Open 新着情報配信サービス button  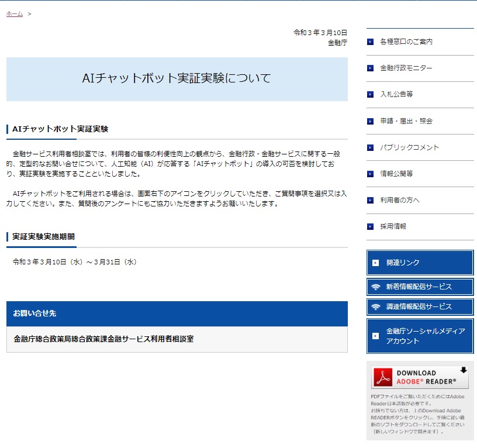(420, 287)
